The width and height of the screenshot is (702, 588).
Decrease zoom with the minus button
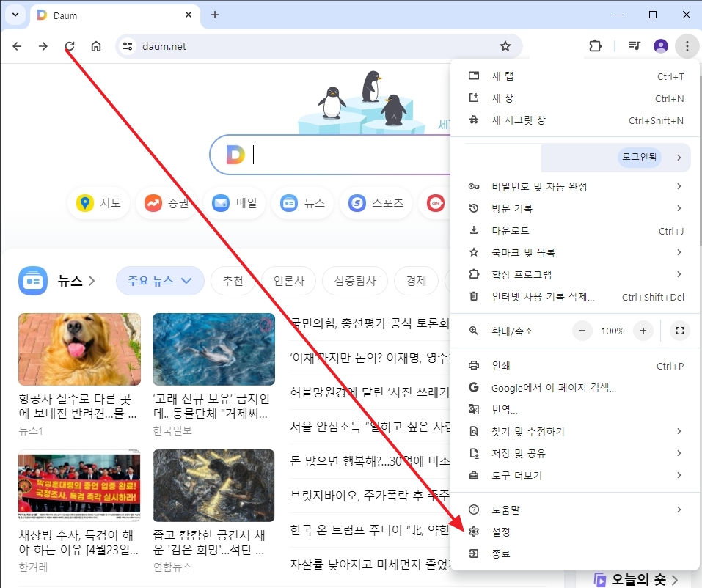tap(582, 331)
